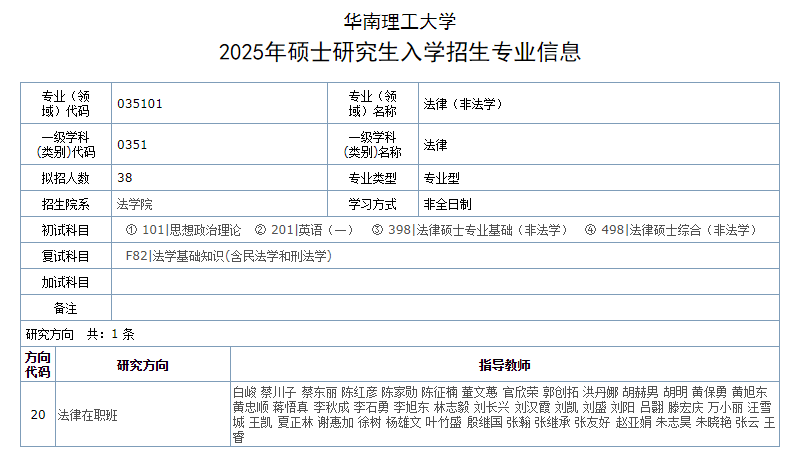Click the 拟招人数 label

pos(65,178)
